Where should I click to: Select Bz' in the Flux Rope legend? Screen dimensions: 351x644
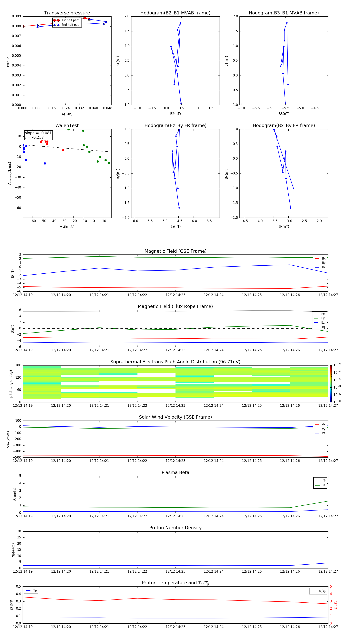click(x=320, y=323)
